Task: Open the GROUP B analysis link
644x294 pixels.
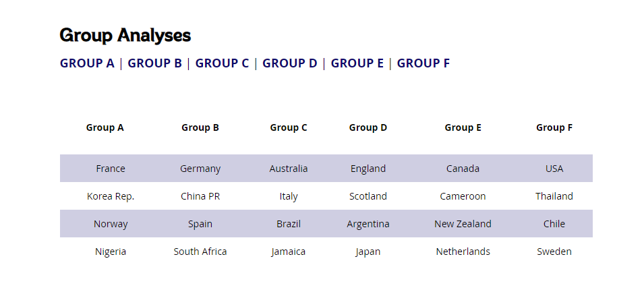Action: tap(155, 63)
